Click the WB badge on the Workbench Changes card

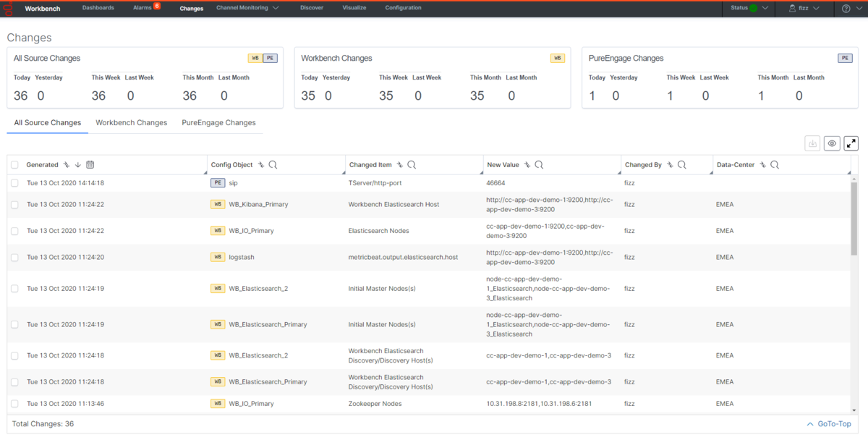click(558, 58)
